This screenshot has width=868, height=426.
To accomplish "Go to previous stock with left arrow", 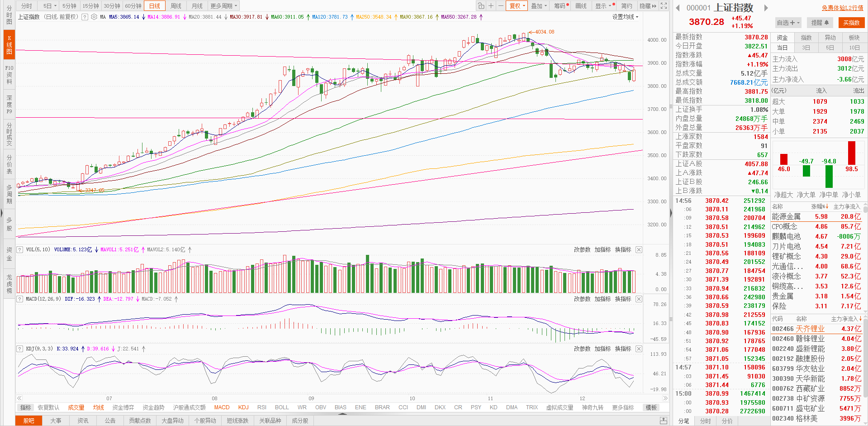I will [678, 8].
